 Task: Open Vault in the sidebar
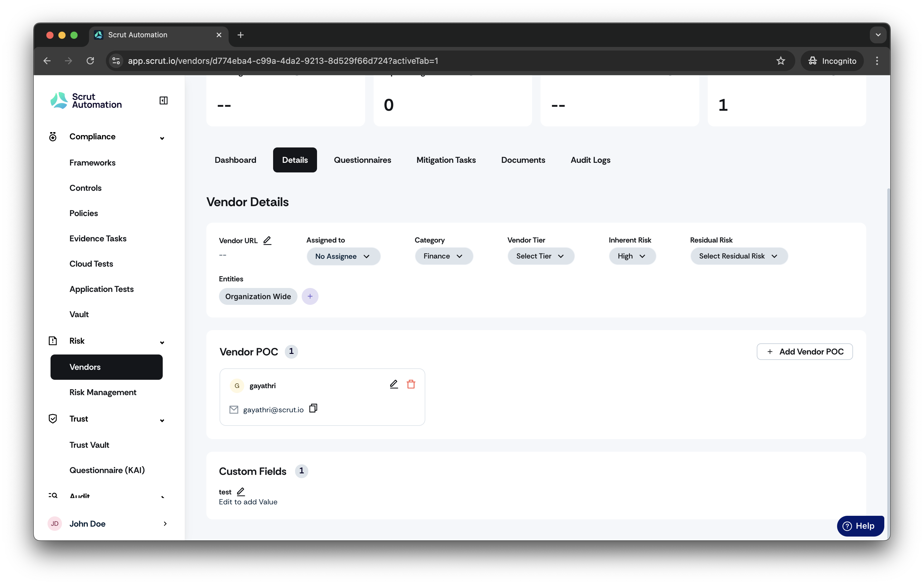(79, 314)
